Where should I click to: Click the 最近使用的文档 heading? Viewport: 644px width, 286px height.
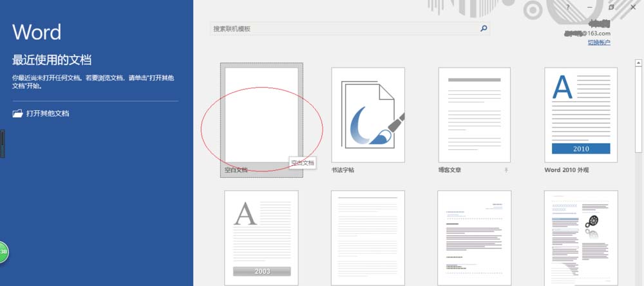click(52, 60)
